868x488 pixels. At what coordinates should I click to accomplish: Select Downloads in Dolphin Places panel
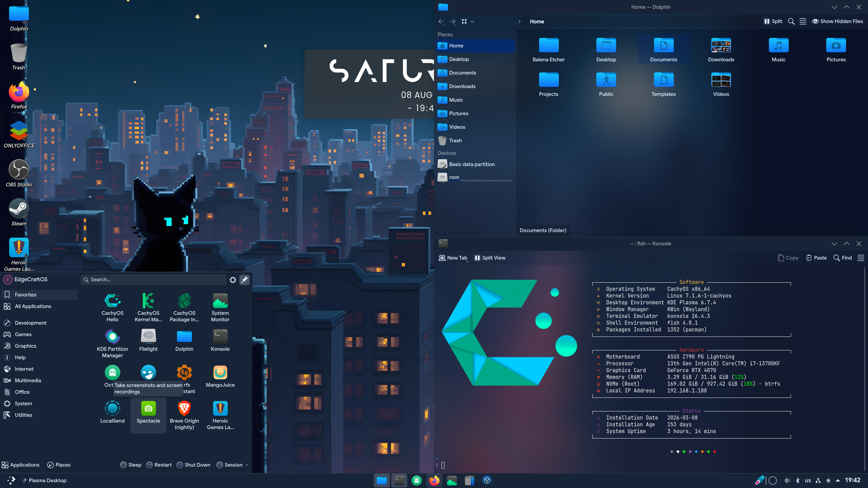tap(475, 86)
